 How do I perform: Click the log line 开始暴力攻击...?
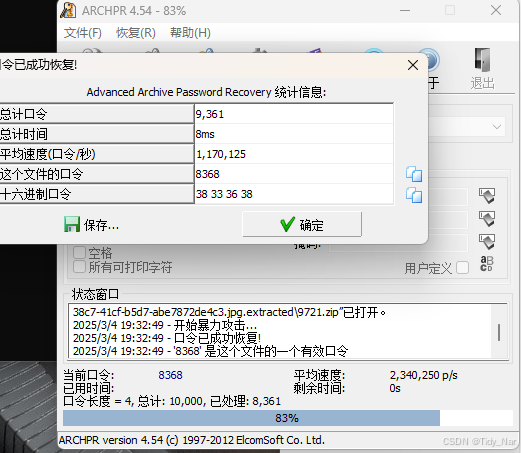click(x=165, y=325)
